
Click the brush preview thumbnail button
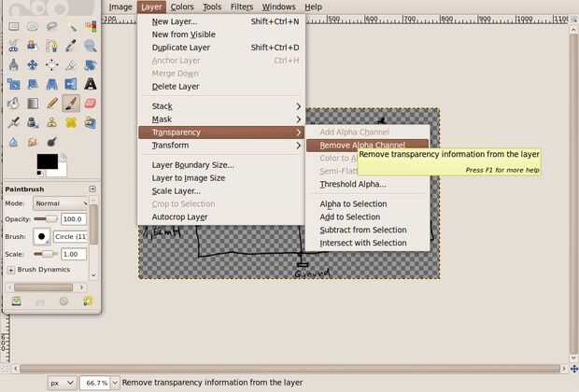coord(41,236)
